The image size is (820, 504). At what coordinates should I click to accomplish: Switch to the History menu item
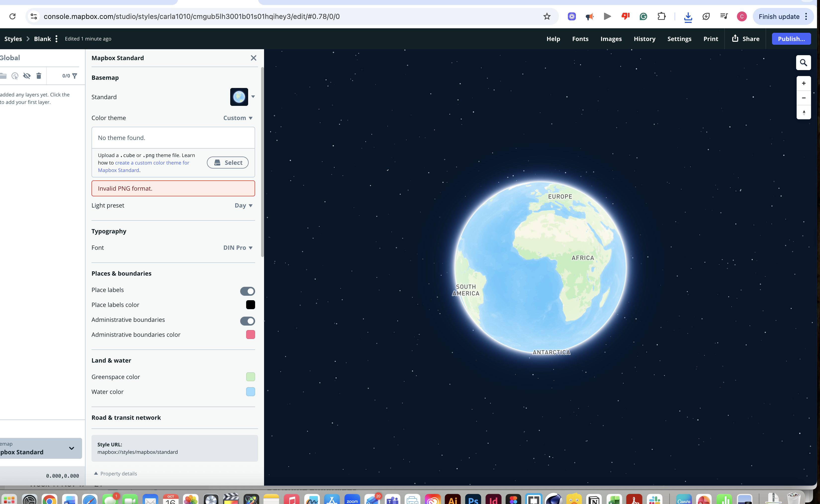pyautogui.click(x=644, y=39)
